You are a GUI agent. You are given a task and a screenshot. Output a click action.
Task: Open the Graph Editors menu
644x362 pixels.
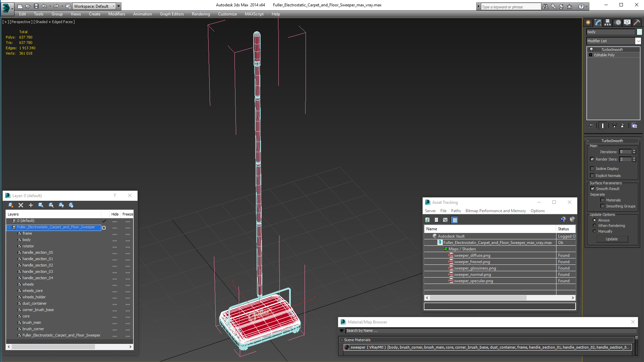[172, 14]
